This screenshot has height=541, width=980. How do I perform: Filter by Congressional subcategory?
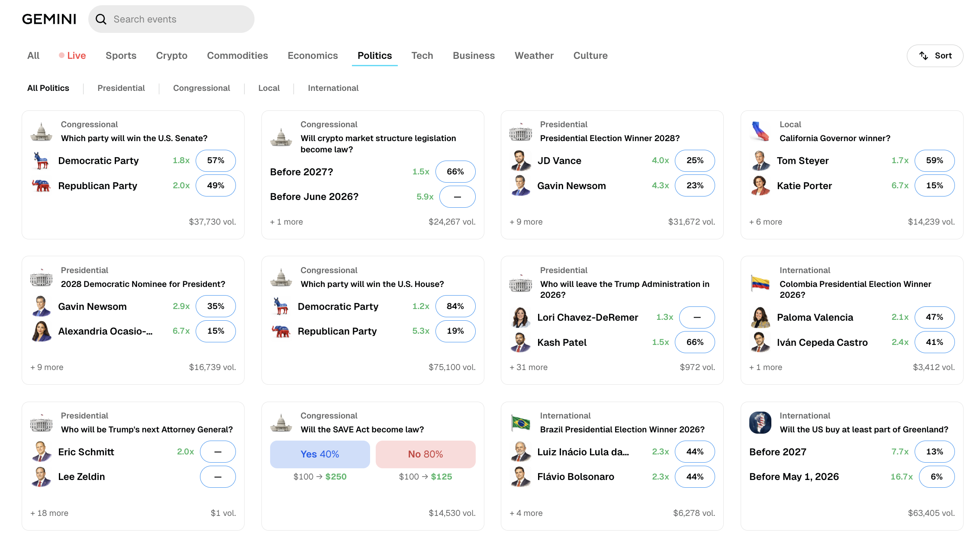point(201,88)
